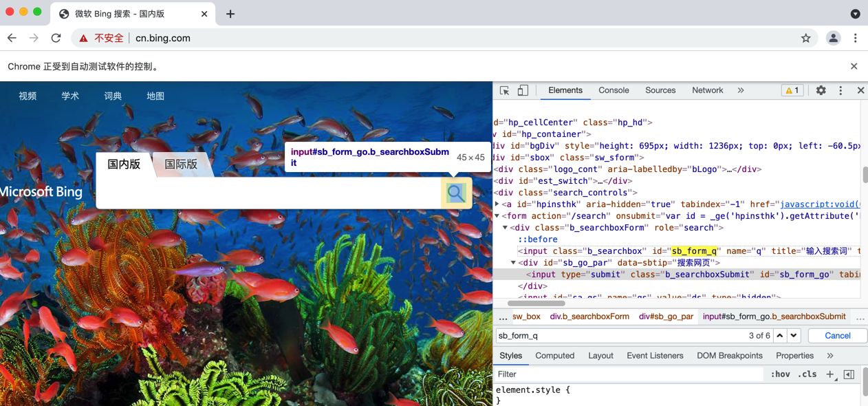Focus the styles Filter field
Image resolution: width=868 pixels, height=406 pixels.
tap(629, 374)
